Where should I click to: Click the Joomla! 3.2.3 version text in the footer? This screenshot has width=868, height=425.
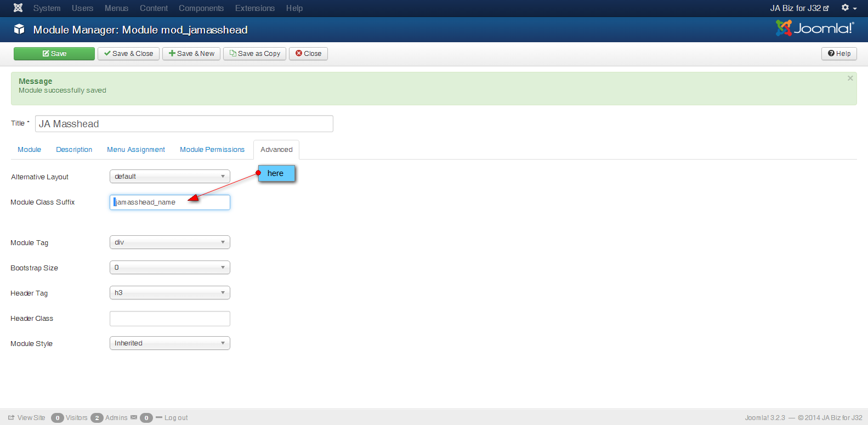pos(765,418)
